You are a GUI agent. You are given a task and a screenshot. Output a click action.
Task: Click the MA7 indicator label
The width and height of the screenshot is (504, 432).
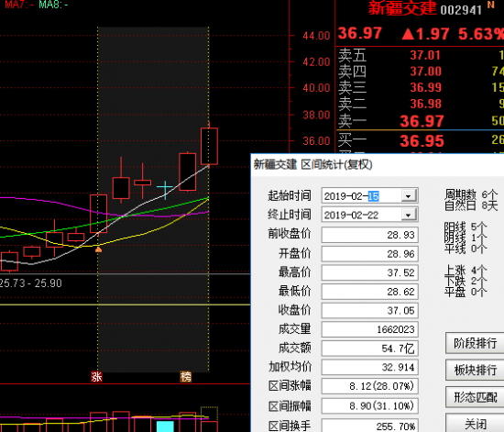click(x=19, y=5)
